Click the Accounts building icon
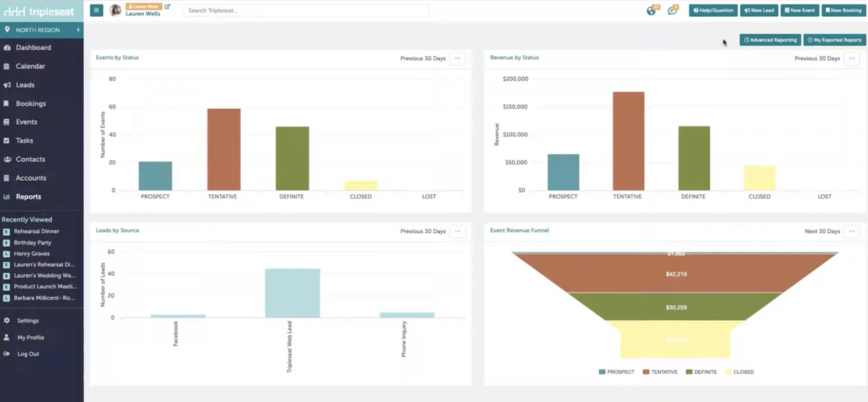The image size is (868, 402). pyautogui.click(x=6, y=178)
